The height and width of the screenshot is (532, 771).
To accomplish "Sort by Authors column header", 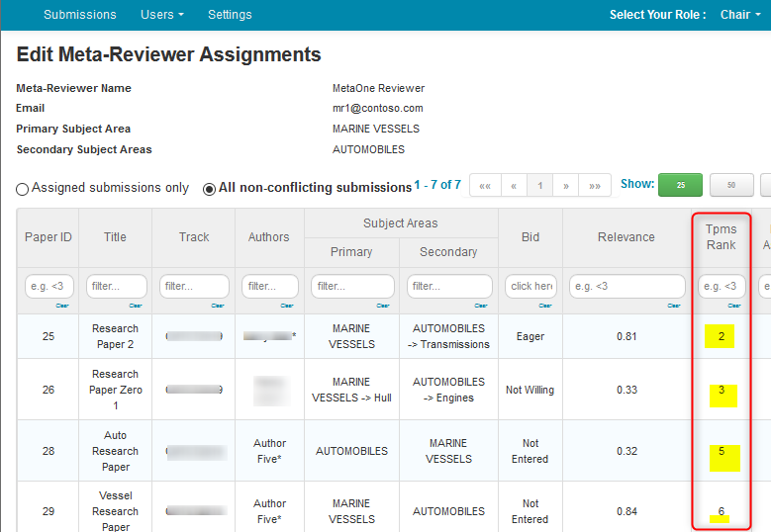I will click(269, 237).
